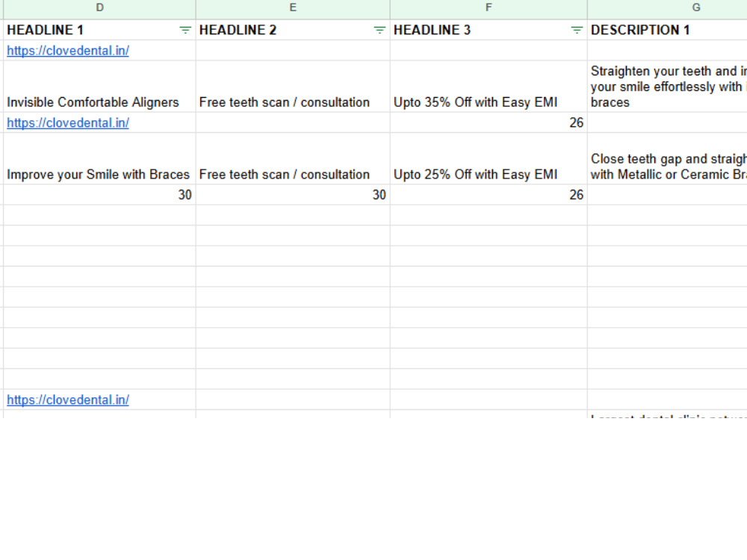
Task: Open the clovedental.in link above Improve your Smile
Action: pos(68,123)
